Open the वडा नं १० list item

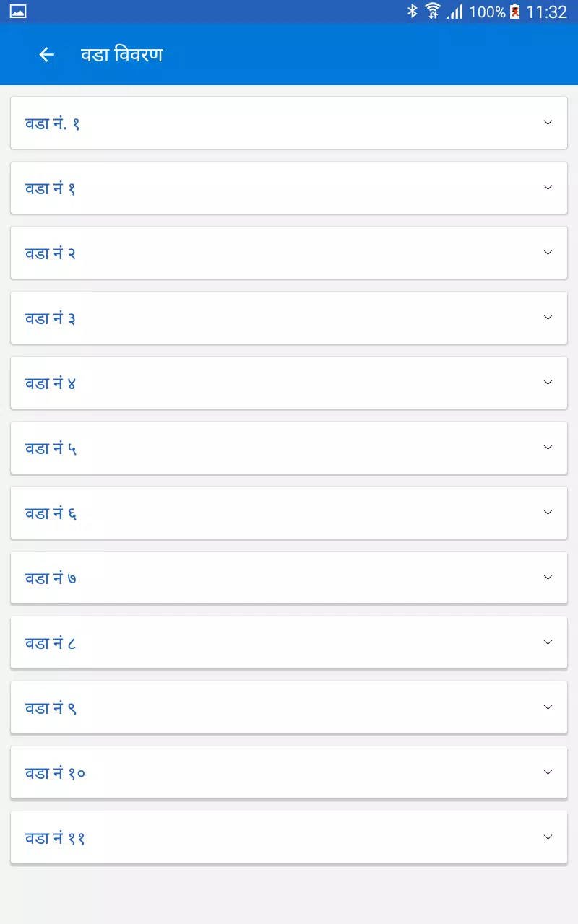coord(289,772)
